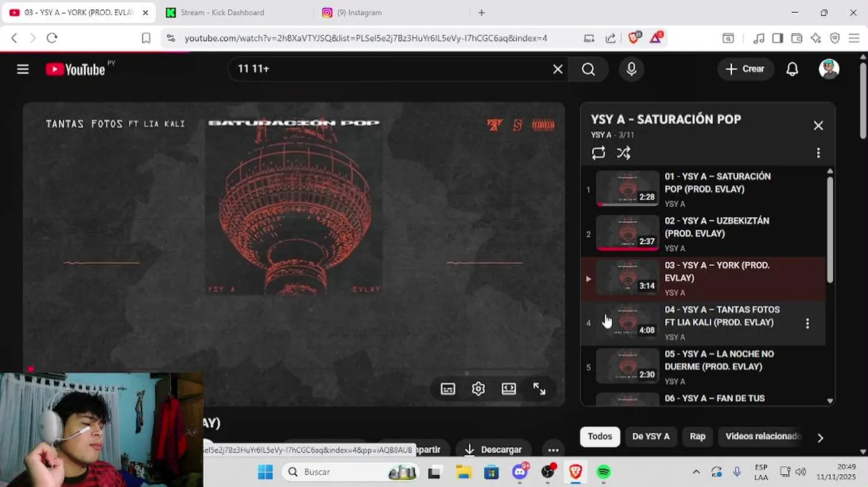Close the SATURACIÓN POP playlist panel
The width and height of the screenshot is (868, 487).
[x=819, y=126]
